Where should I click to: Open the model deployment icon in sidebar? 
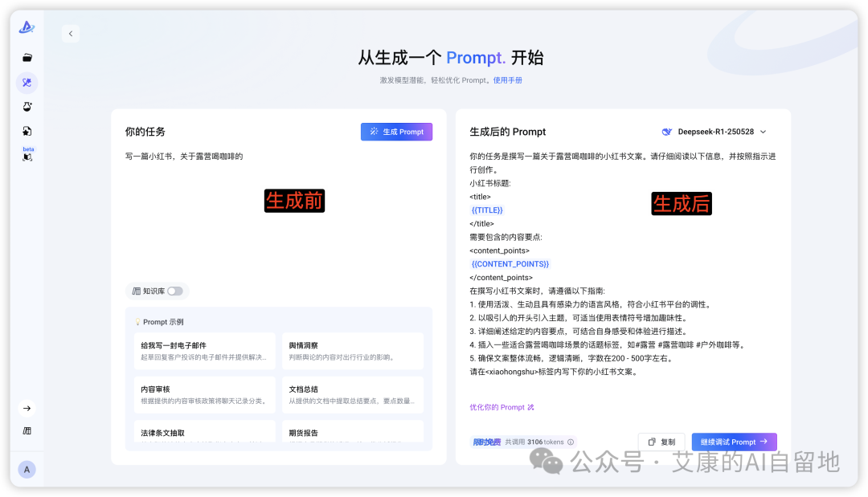pos(27,130)
